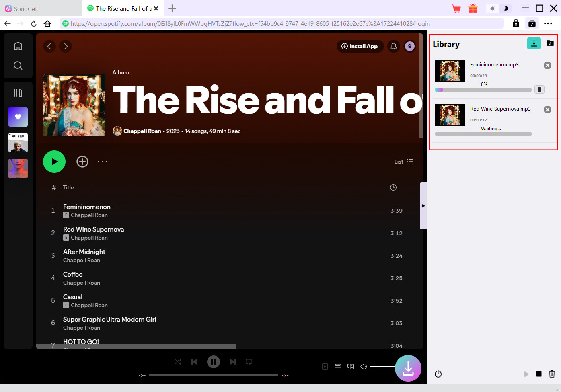Click the notifications bell icon
This screenshot has height=392, width=561.
(x=394, y=46)
